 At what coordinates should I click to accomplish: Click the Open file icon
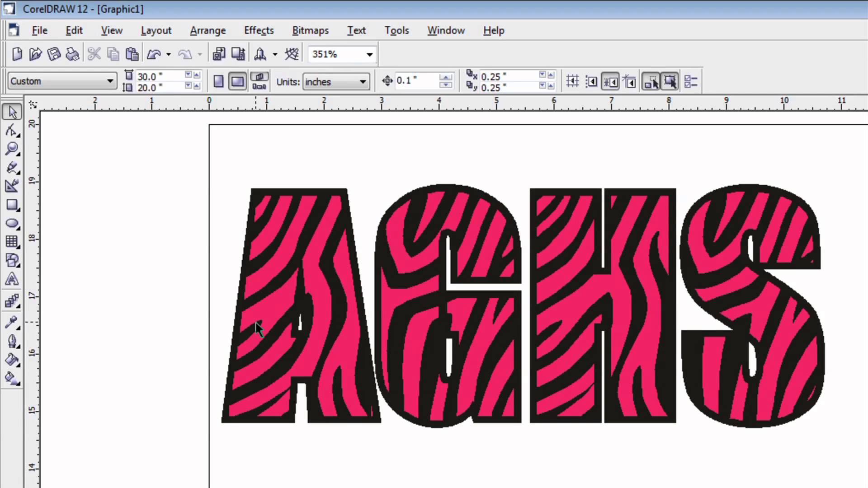point(35,54)
